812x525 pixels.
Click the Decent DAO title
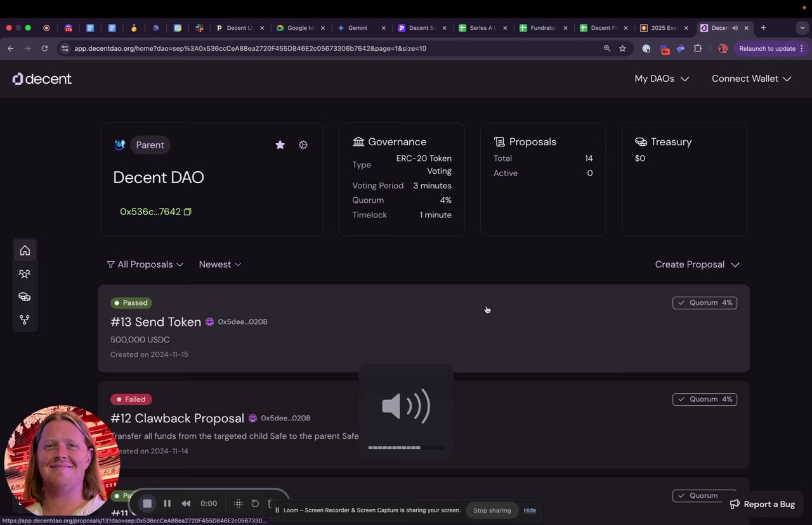[x=159, y=178]
